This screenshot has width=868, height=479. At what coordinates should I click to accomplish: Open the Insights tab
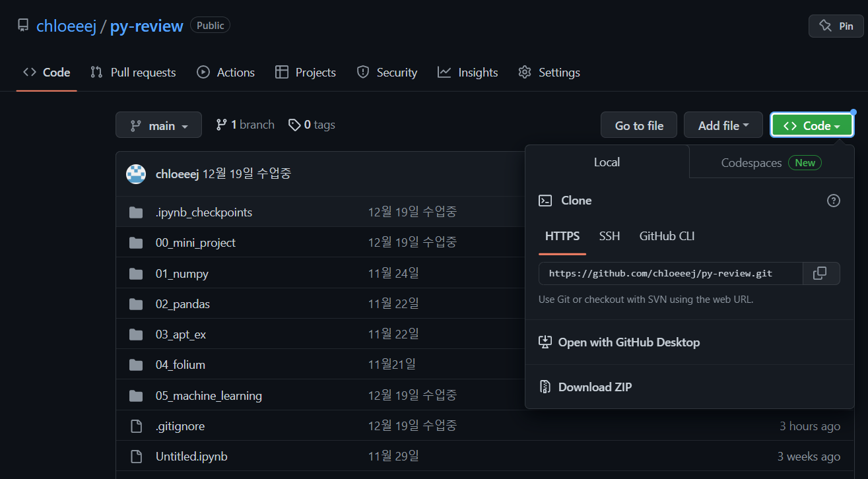[x=468, y=73]
